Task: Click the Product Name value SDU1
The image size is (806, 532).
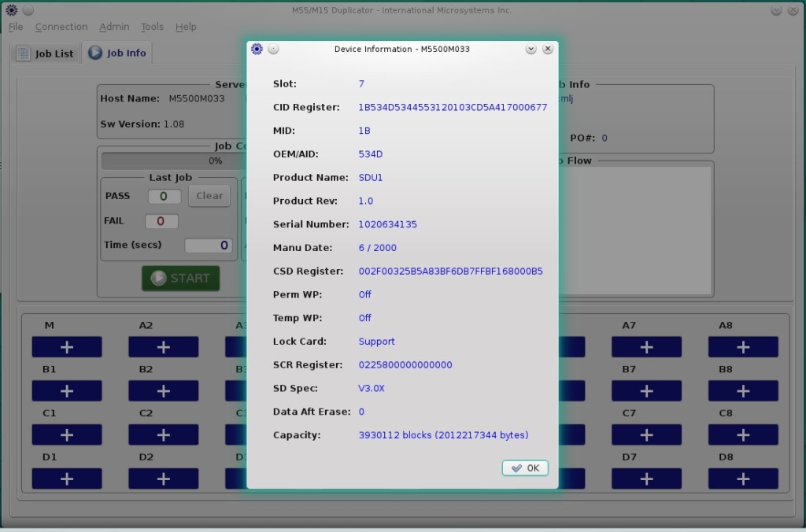Action: [x=370, y=177]
